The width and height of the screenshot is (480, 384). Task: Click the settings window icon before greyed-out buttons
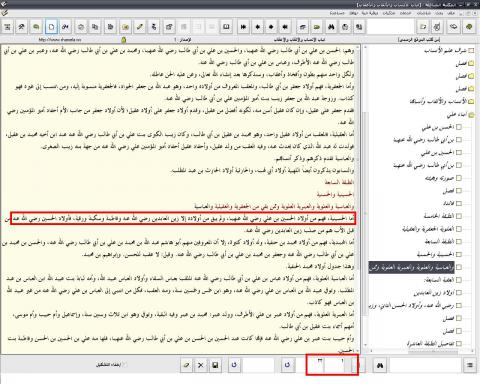pyautogui.click(x=169, y=27)
